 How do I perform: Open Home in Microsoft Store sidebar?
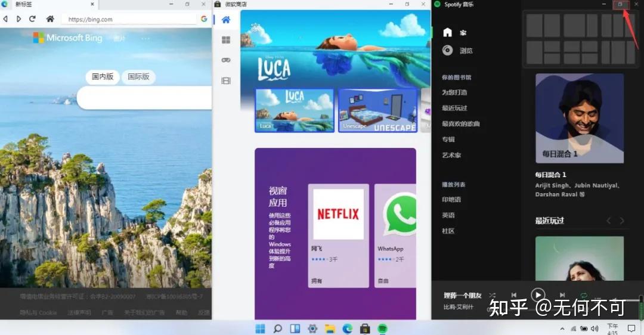click(226, 20)
